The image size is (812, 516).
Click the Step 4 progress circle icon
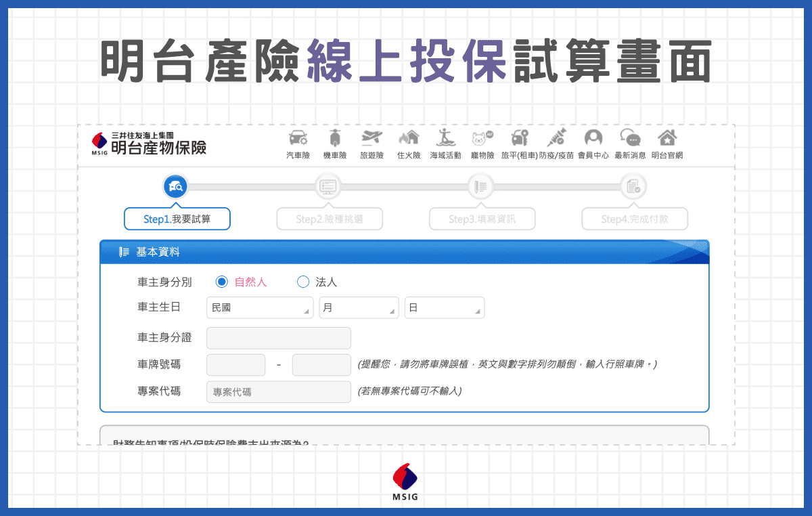tap(633, 186)
